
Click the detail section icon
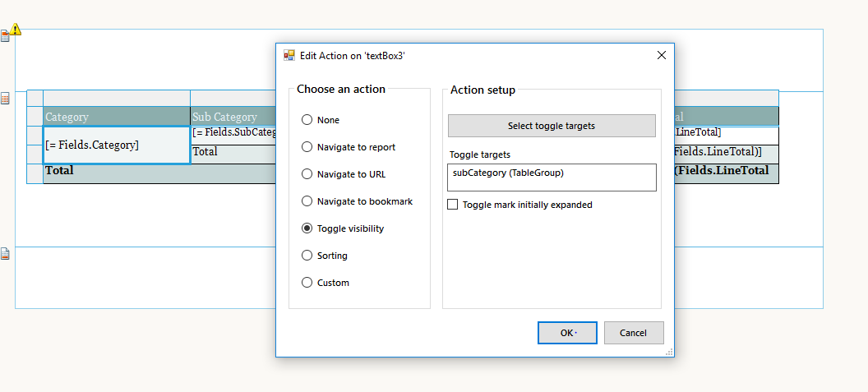pos(5,99)
